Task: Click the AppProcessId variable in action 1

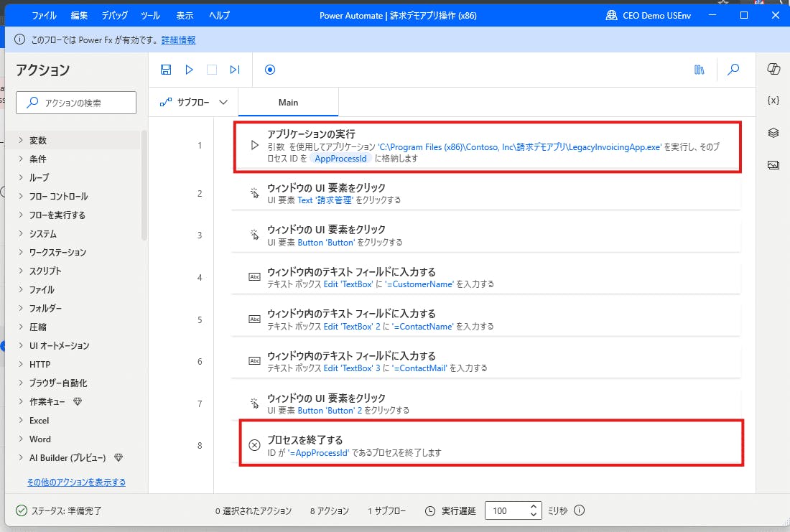Action: tap(340, 158)
